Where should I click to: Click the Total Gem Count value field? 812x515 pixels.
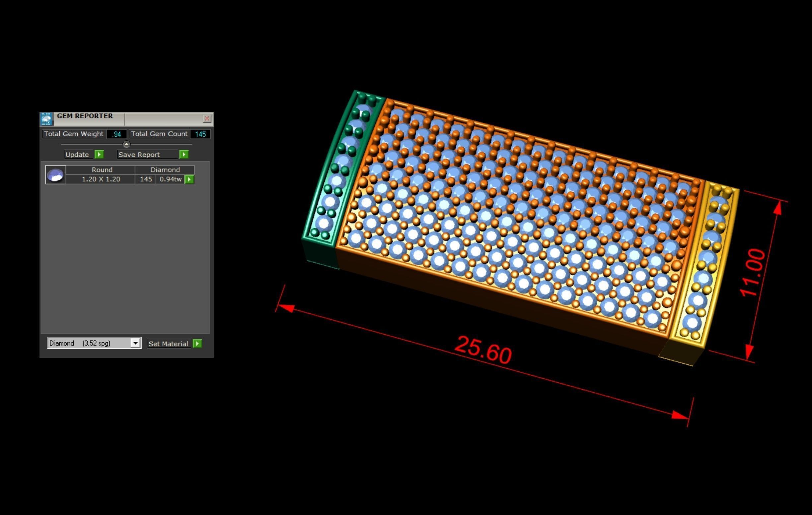[200, 134]
